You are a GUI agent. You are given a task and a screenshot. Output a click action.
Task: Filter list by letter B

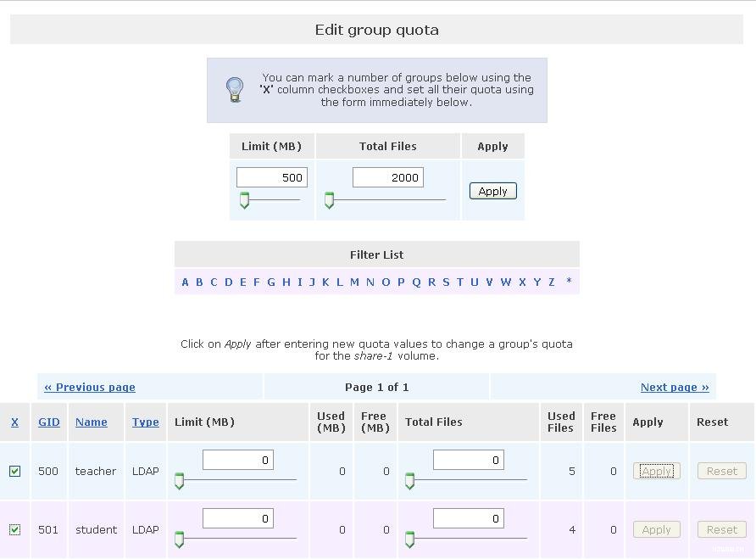coord(200,282)
